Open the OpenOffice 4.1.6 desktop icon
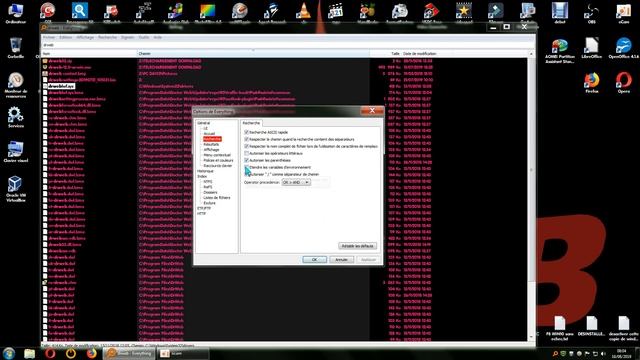 click(623, 48)
